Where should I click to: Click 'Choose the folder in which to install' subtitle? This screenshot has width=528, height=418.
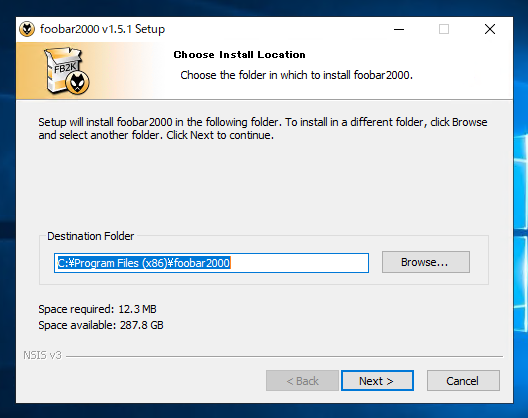point(297,75)
